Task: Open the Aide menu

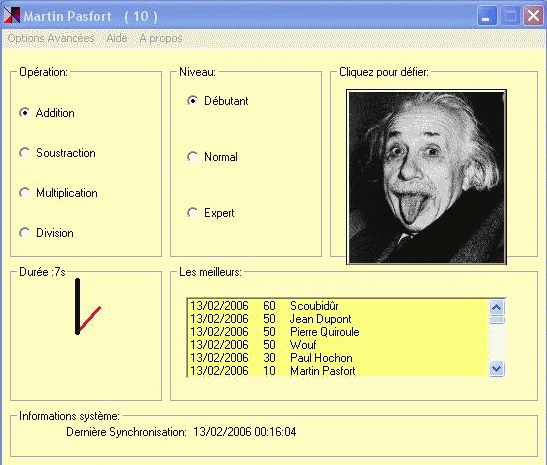Action: point(117,38)
